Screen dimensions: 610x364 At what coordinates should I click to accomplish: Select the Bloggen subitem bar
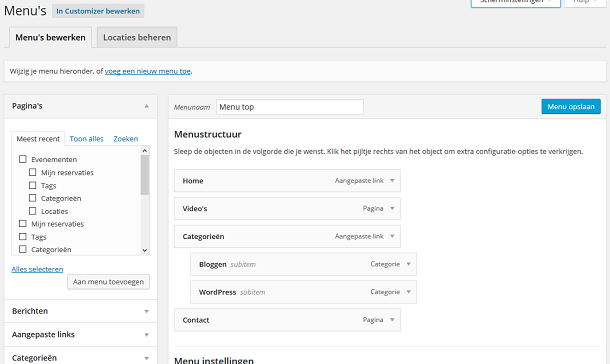click(x=303, y=264)
